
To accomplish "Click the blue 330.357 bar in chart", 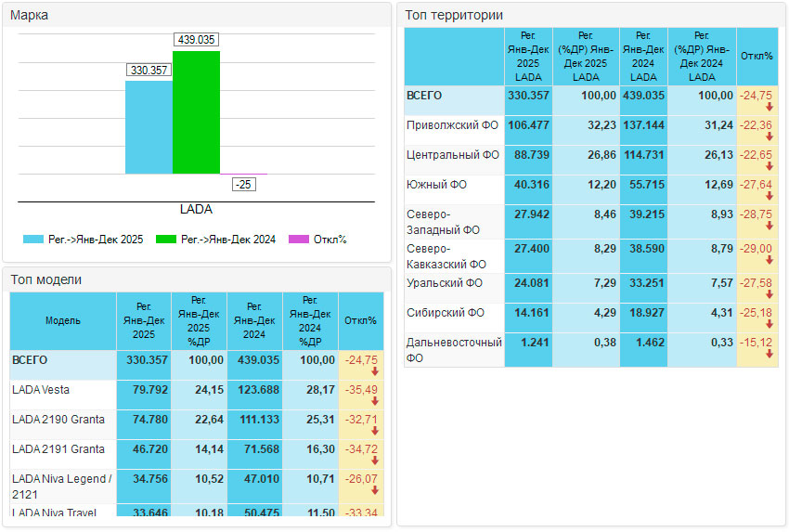I will (149, 127).
